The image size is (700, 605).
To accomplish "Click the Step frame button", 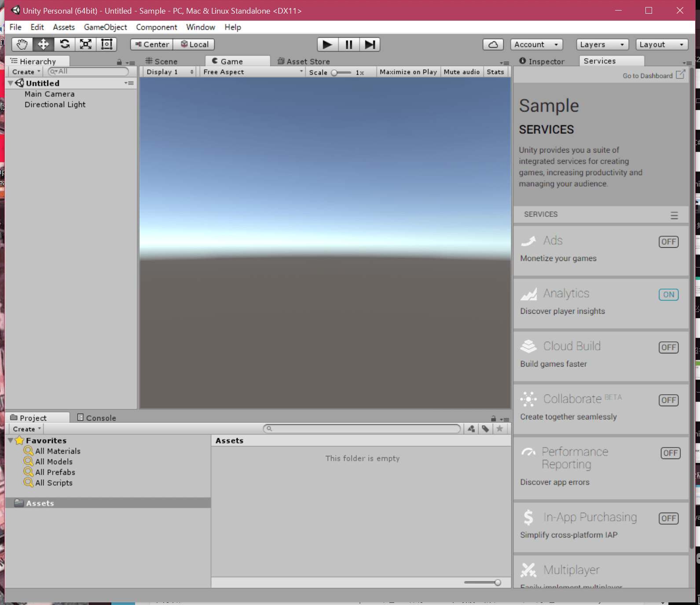I will (370, 44).
